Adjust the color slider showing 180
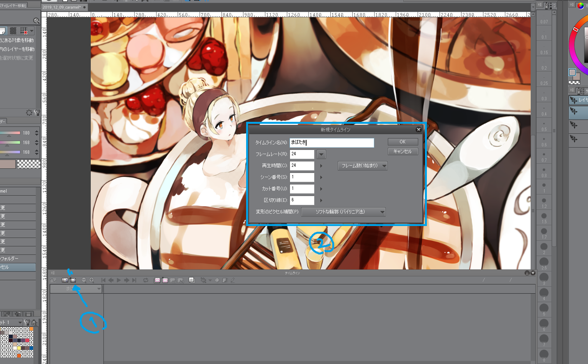588x364 pixels. [10, 133]
